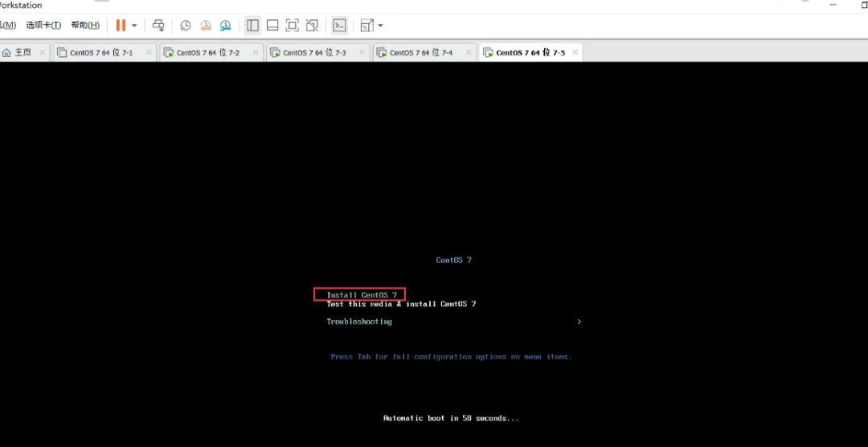
Task: Send Ctrl+Alt+Del to the virtual machine
Action: [158, 25]
